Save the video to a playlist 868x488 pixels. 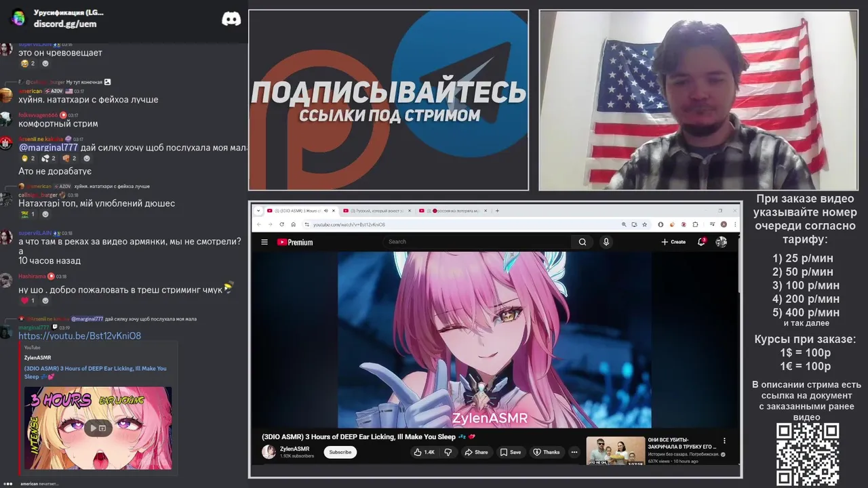click(x=511, y=452)
